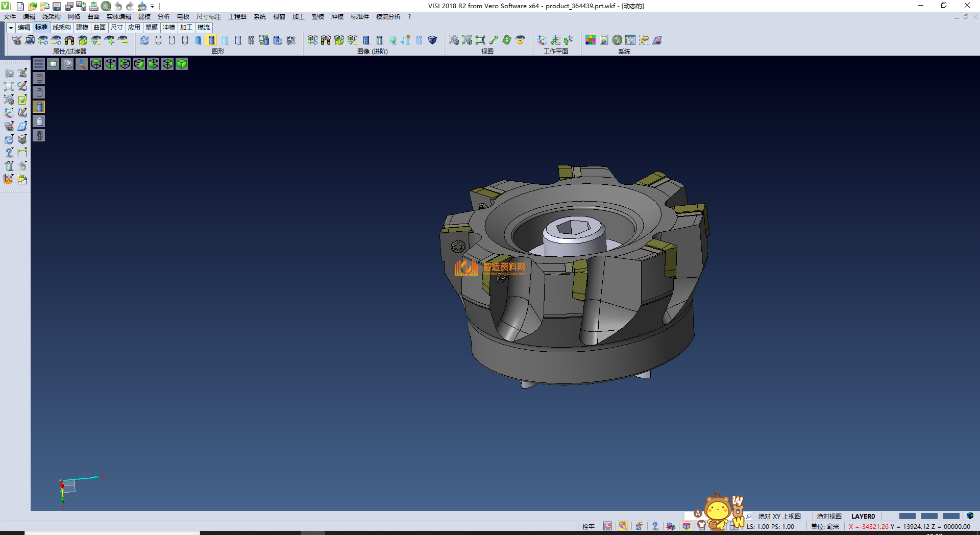Click the Print icon in the quick toolbar

click(94, 6)
